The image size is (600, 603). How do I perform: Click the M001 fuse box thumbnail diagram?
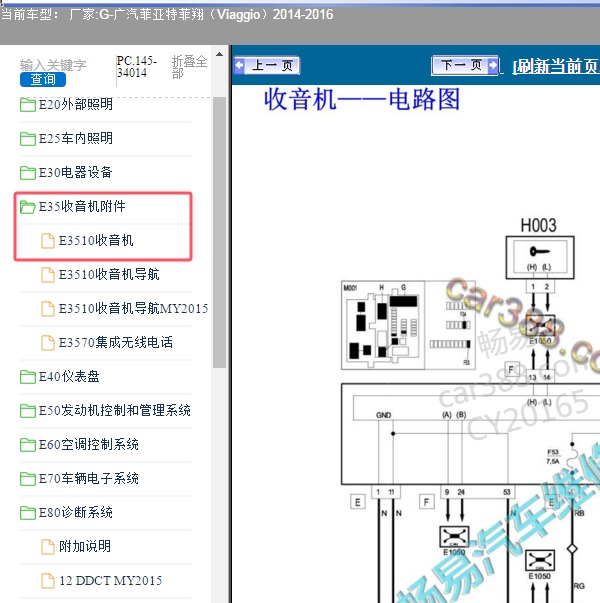(408, 325)
